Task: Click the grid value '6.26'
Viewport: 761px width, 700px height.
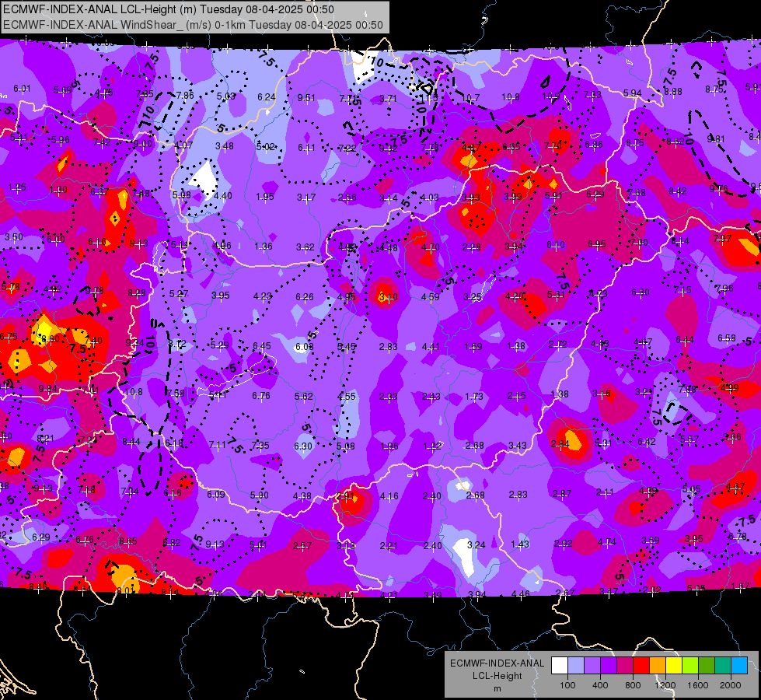Action: point(304,296)
